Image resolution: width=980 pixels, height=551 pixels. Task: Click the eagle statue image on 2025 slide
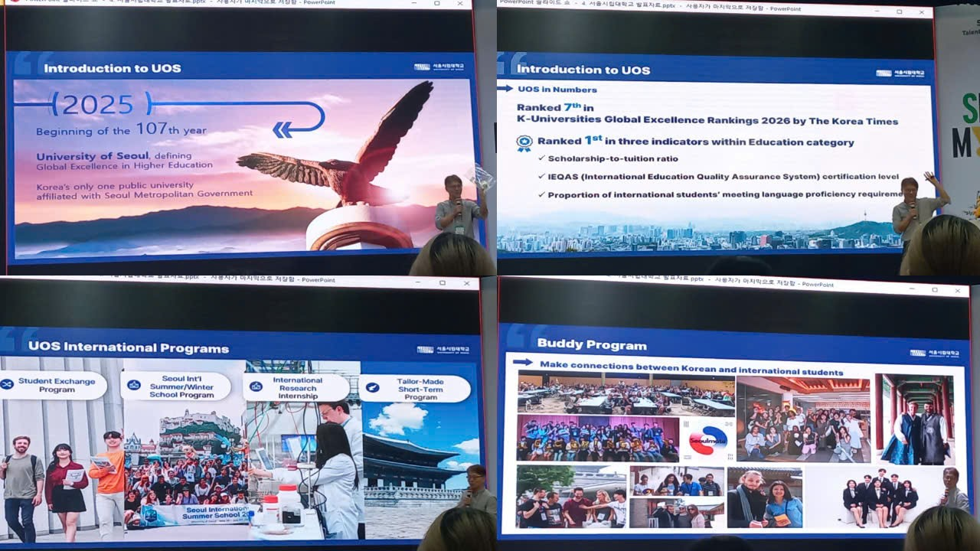point(345,153)
